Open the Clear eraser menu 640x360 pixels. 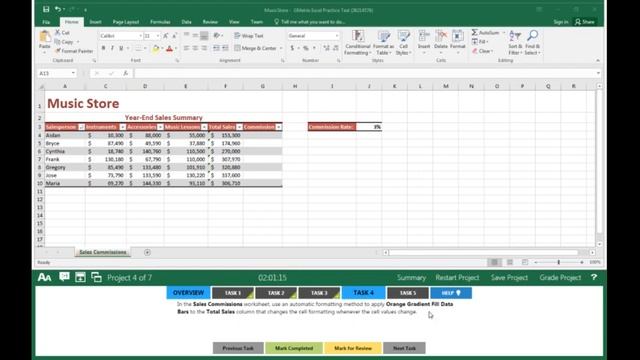pyautogui.click(x=482, y=51)
